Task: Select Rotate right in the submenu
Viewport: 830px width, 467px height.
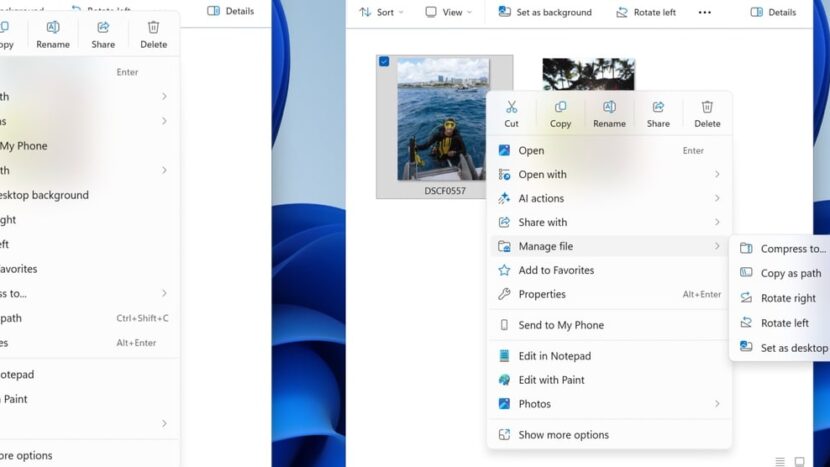Action: (787, 298)
